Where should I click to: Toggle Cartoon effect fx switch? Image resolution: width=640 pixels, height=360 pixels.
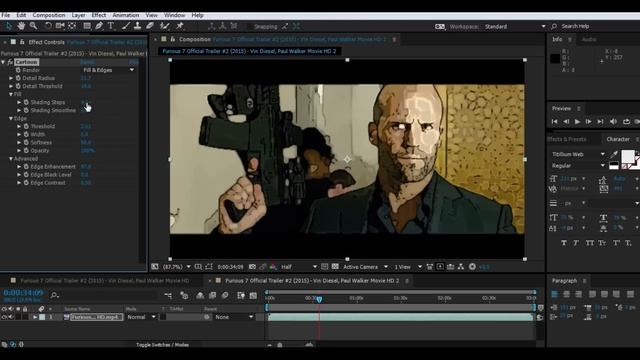[x=10, y=62]
